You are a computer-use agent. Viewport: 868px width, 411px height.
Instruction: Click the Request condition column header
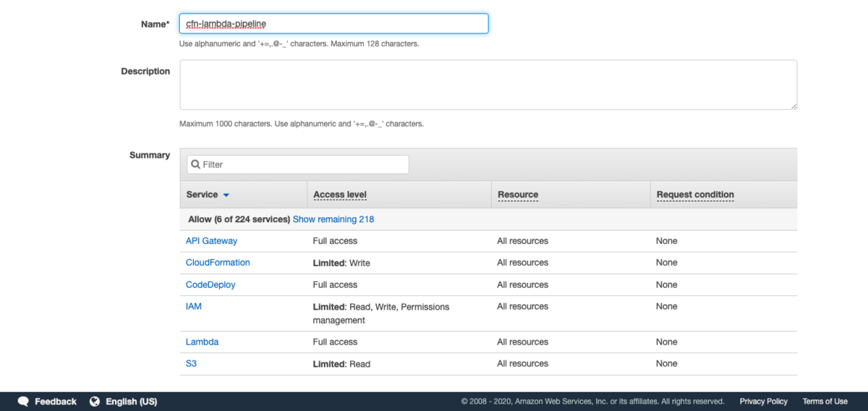[695, 195]
